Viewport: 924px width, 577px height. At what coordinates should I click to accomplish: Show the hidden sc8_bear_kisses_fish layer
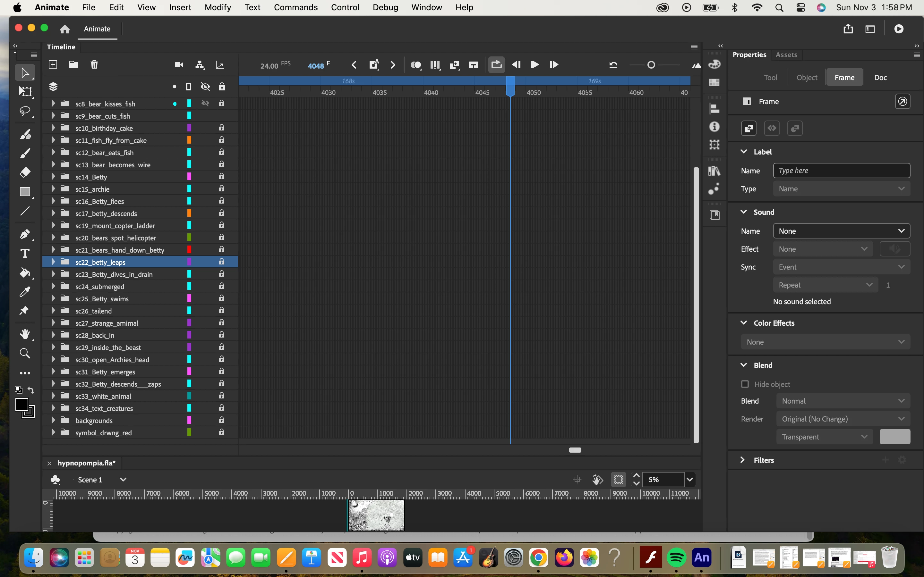[205, 104]
